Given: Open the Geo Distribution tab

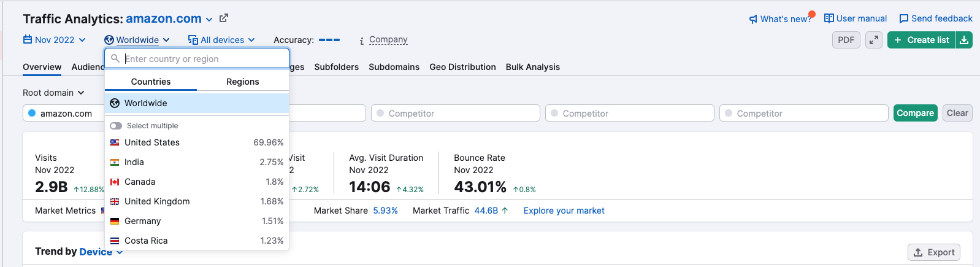Looking at the screenshot, I should click(x=462, y=67).
